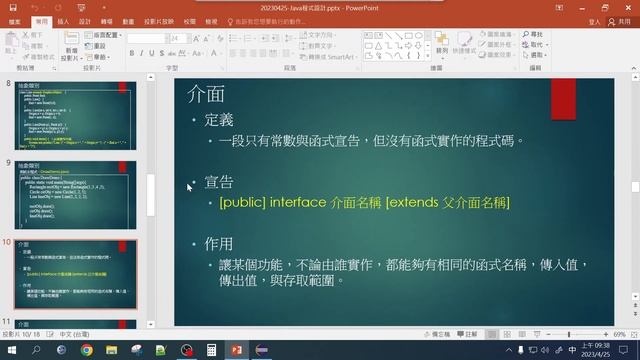Image resolution: width=640 pixels, height=360 pixels.
Task: Click the Clear Formatting icon
Action: coord(220,39)
